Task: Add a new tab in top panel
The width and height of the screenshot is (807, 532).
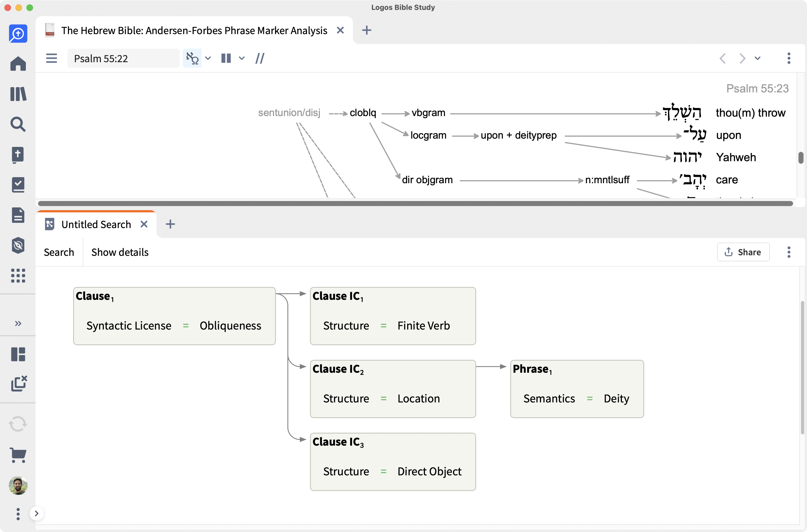Action: [367, 31]
